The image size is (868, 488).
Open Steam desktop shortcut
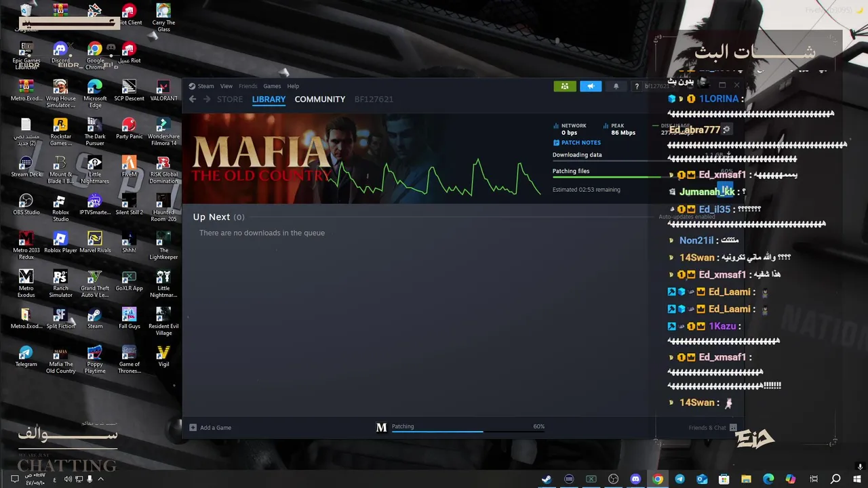95,319
